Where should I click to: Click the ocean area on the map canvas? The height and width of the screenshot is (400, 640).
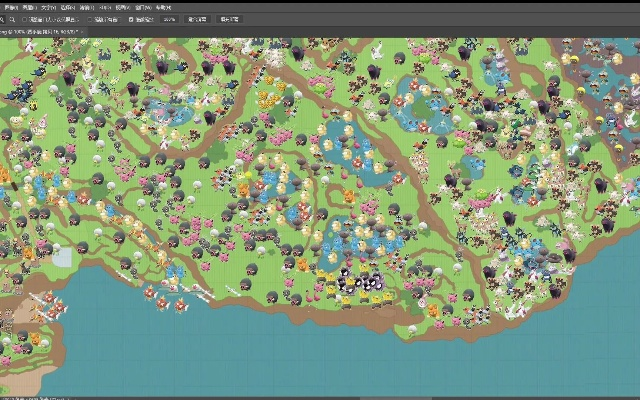tap(300, 360)
